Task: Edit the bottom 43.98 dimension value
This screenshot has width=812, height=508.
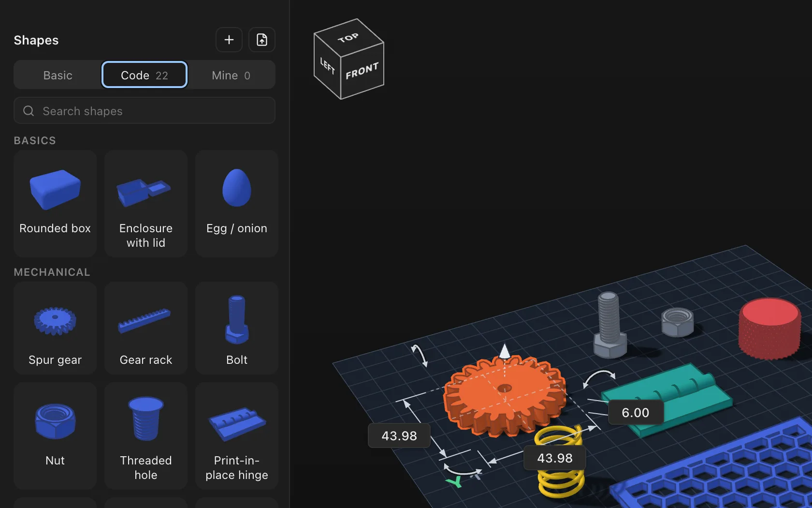Action: [555, 458]
